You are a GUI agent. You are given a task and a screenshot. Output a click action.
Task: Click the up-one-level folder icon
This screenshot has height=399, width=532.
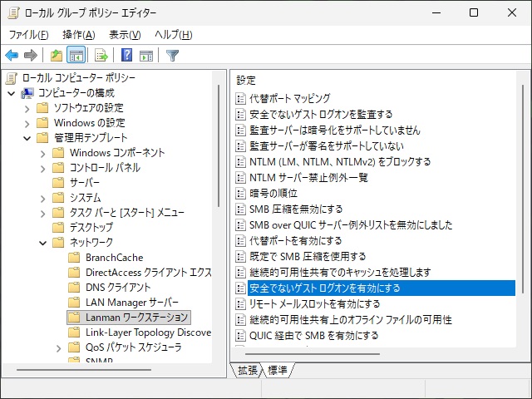pos(56,56)
